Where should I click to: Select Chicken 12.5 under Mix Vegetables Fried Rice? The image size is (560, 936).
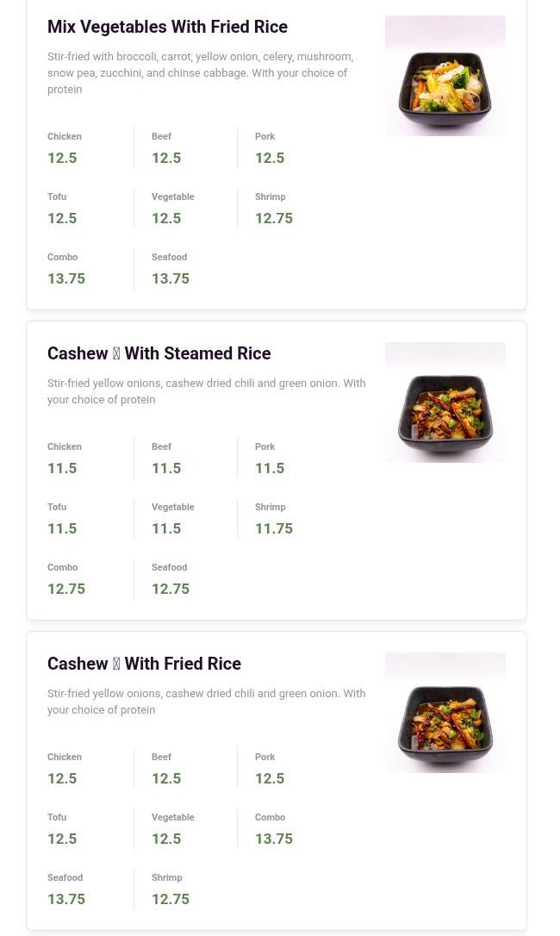pos(65,148)
